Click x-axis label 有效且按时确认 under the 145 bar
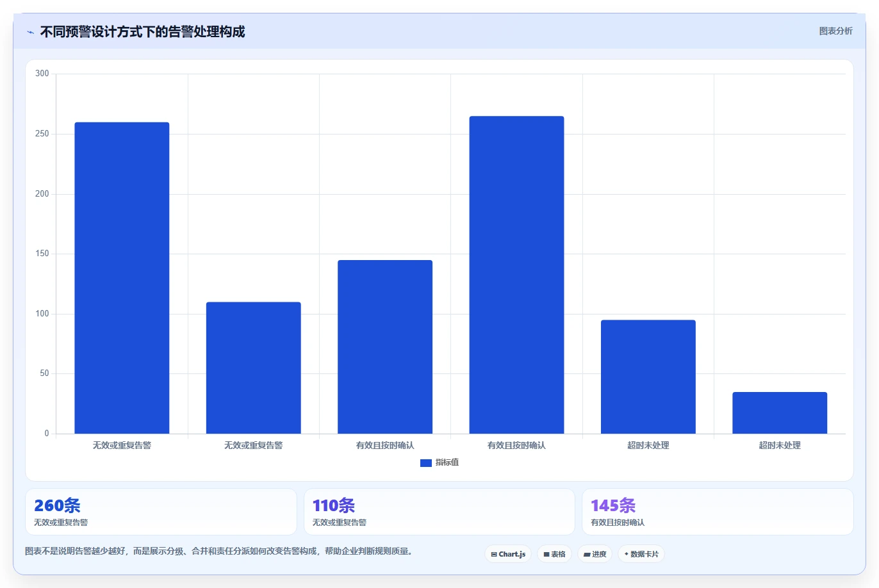 [385, 445]
